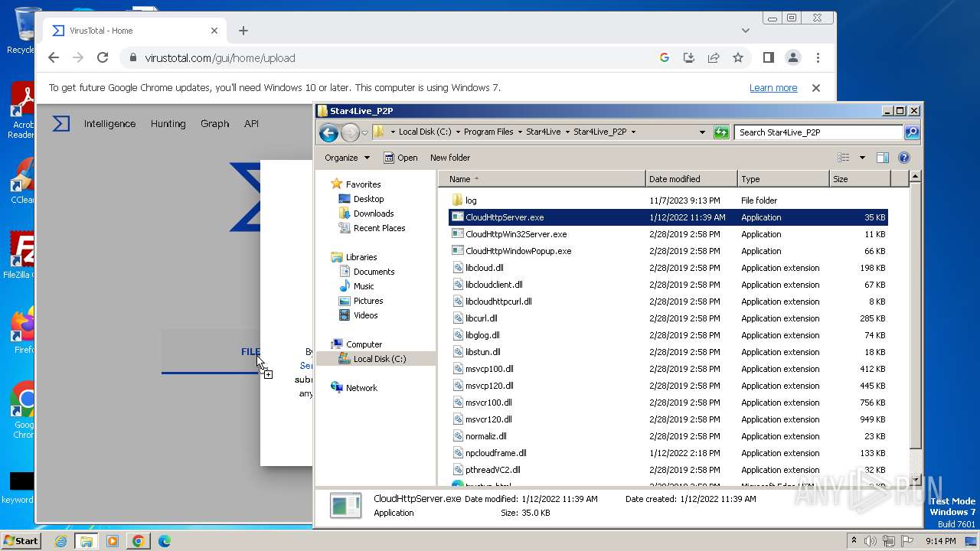The height and width of the screenshot is (551, 980).
Task: Reload the VirusTotal page in Chrome
Action: (103, 57)
